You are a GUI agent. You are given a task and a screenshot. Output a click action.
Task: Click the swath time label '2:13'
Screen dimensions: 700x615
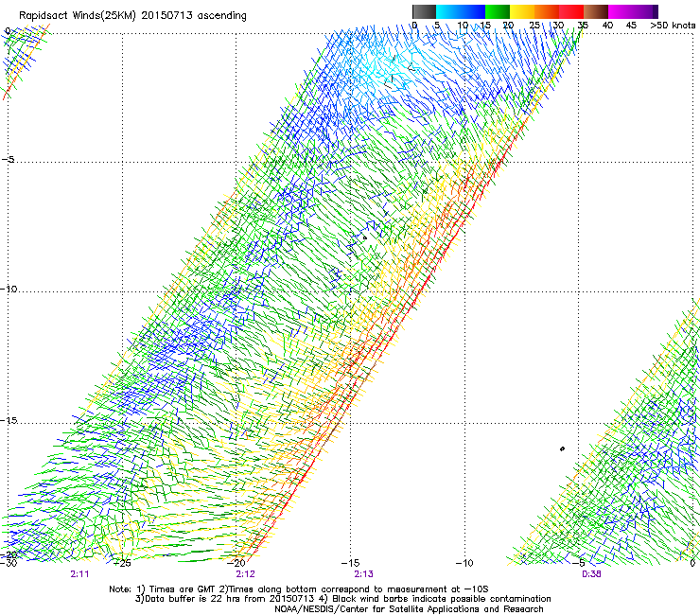tap(363, 574)
